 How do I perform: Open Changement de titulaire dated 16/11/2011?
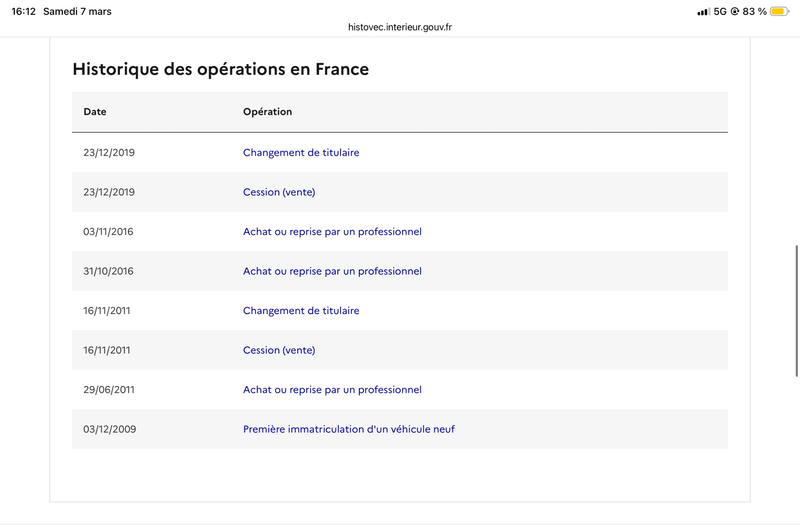tap(301, 311)
